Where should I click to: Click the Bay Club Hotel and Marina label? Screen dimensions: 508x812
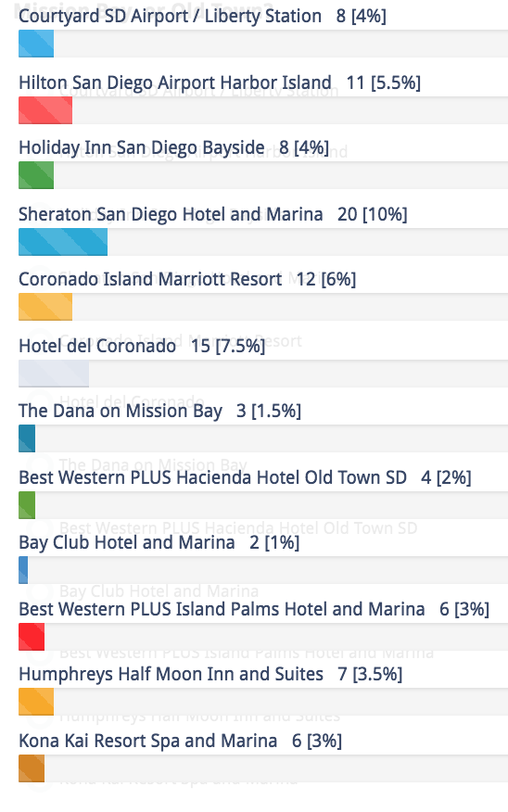tap(127, 542)
